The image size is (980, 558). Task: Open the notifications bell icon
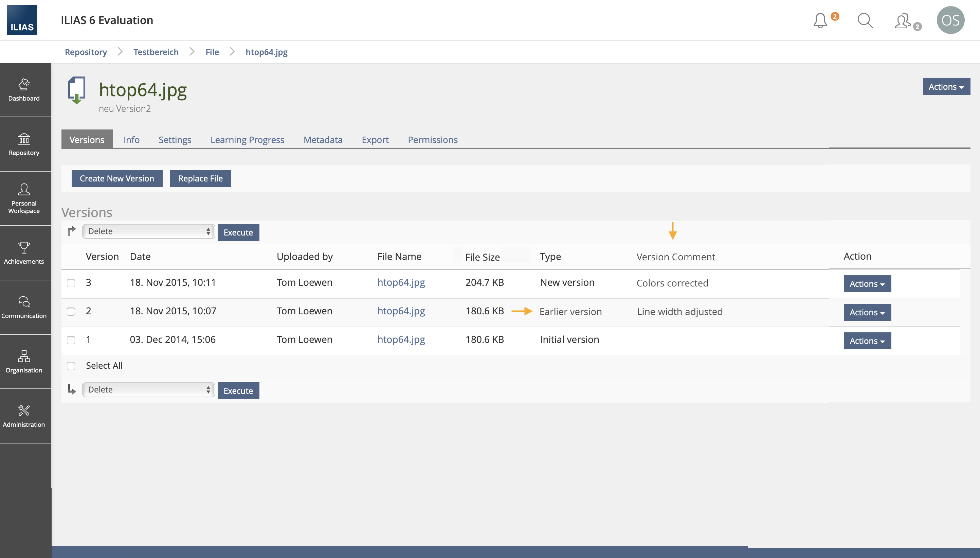[820, 20]
